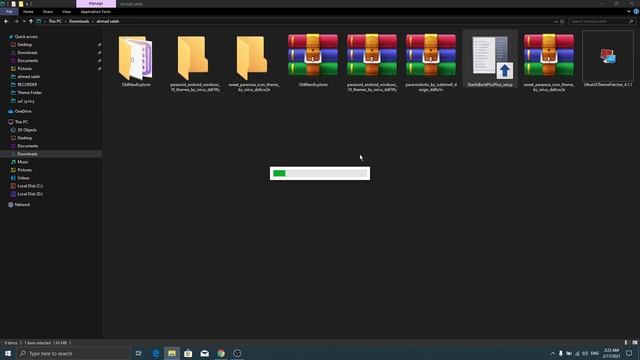Open the address bar history dropdown
This screenshot has height=360, width=640.
click(556, 21)
